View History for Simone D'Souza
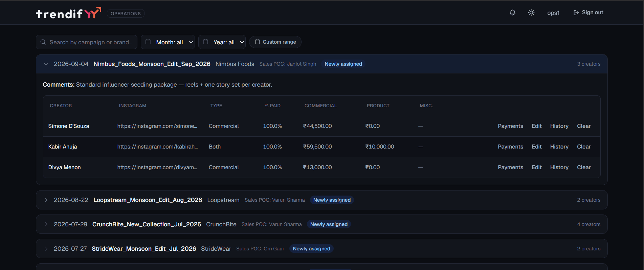This screenshot has height=270, width=644. [x=559, y=126]
